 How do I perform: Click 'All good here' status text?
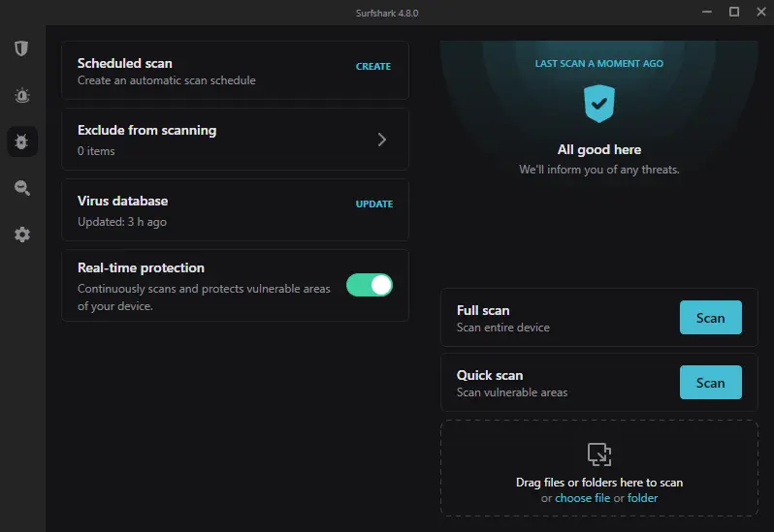599,149
